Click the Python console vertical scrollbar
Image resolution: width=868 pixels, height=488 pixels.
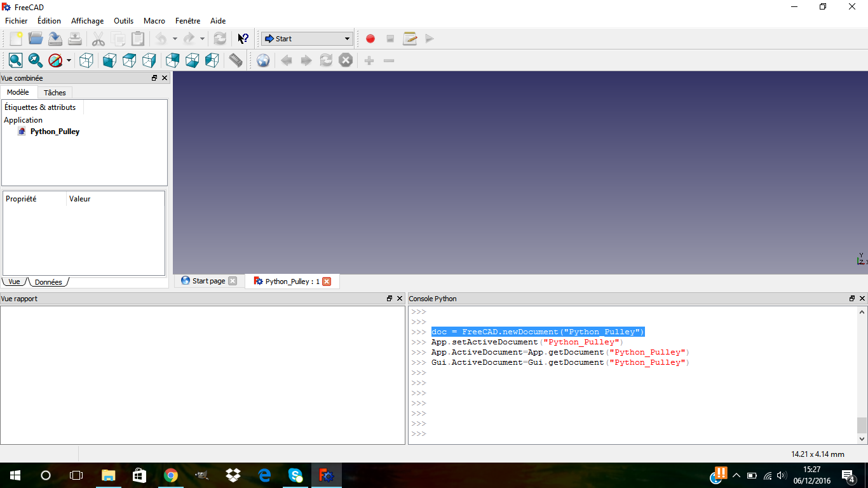[x=862, y=375]
